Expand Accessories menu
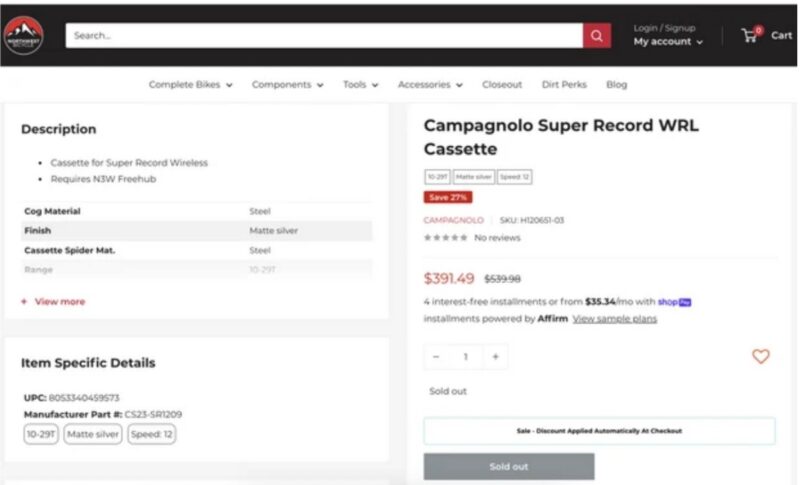The height and width of the screenshot is (485, 800). pos(430,85)
